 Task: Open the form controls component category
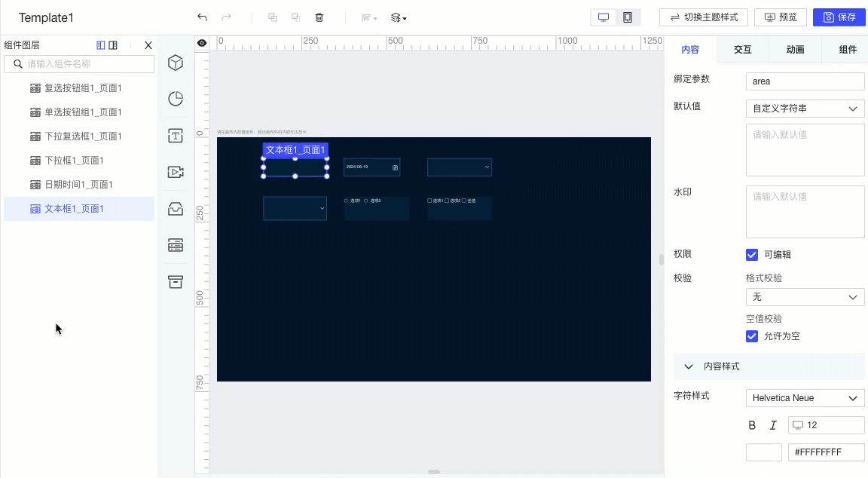[176, 245]
